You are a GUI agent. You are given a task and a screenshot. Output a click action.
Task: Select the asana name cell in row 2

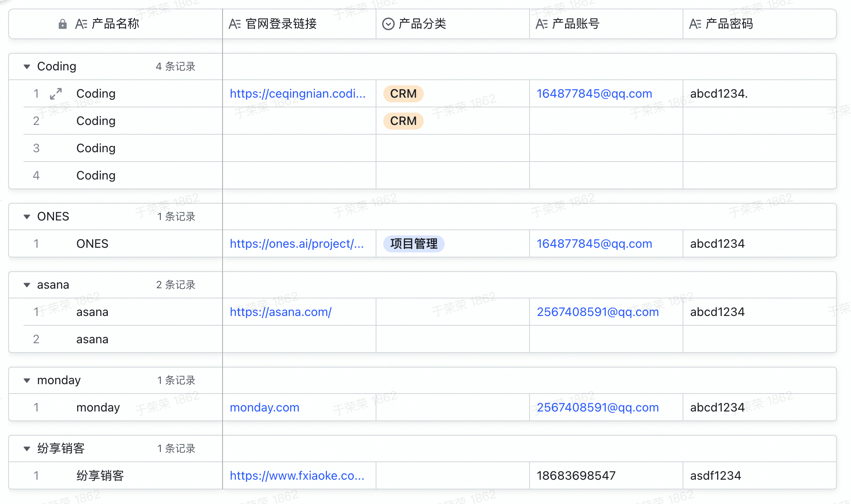[x=123, y=339]
